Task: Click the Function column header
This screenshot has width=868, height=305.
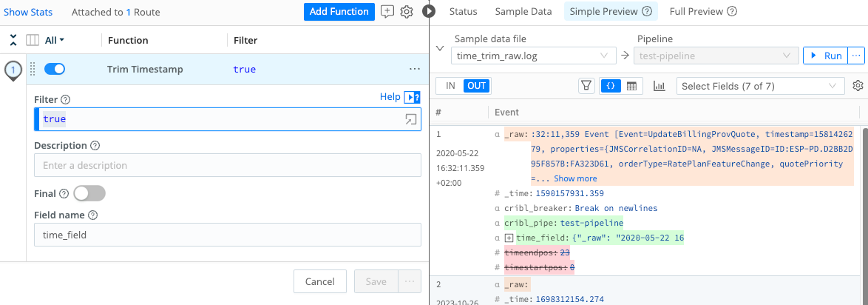Action: coord(128,40)
